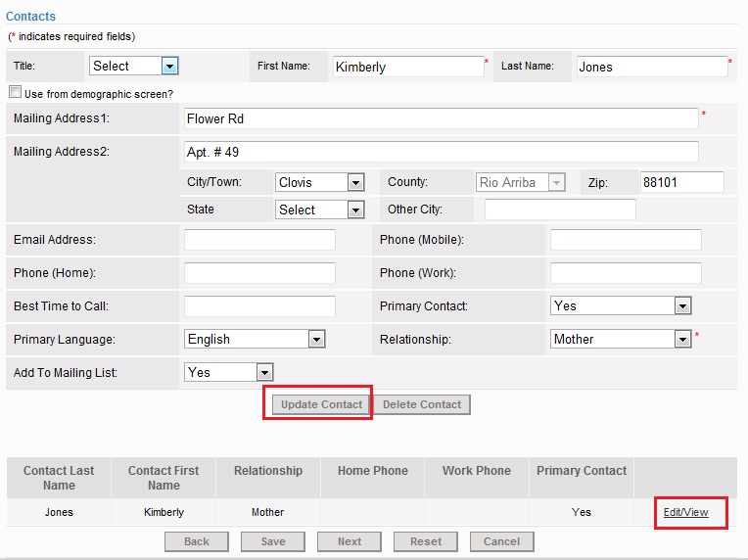Open the Primary Language dropdown
Viewport: 748px width, 560px height.
255,339
